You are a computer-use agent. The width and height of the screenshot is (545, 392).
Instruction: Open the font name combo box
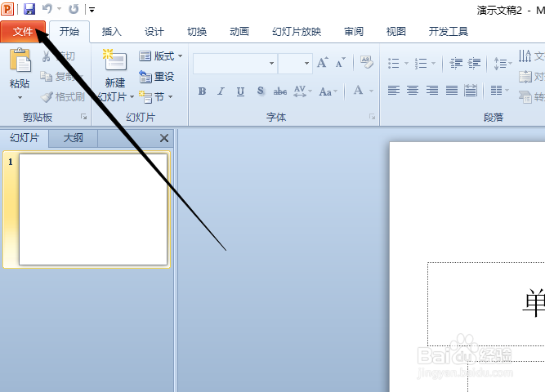[x=235, y=64]
